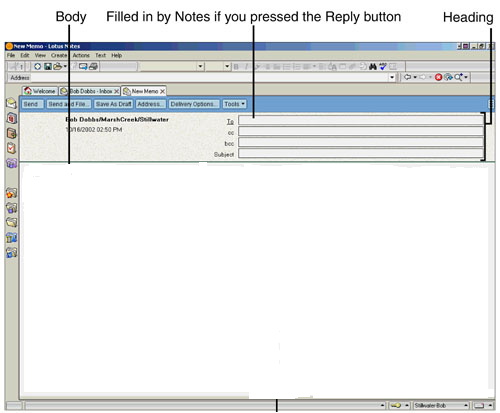Open the View menu
The height and width of the screenshot is (413, 500).
[x=40, y=55]
